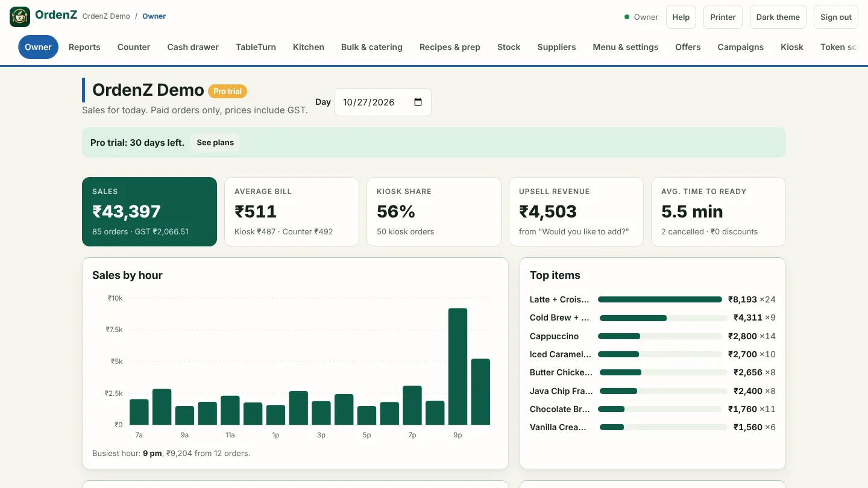Screen dimensions: 868x488
Task: Select the Average Bill card
Action: tap(292, 211)
